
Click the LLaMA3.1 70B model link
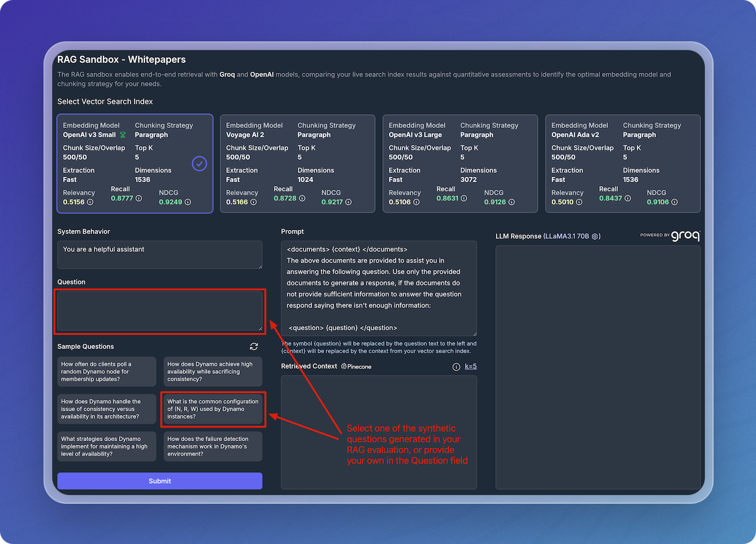click(567, 236)
